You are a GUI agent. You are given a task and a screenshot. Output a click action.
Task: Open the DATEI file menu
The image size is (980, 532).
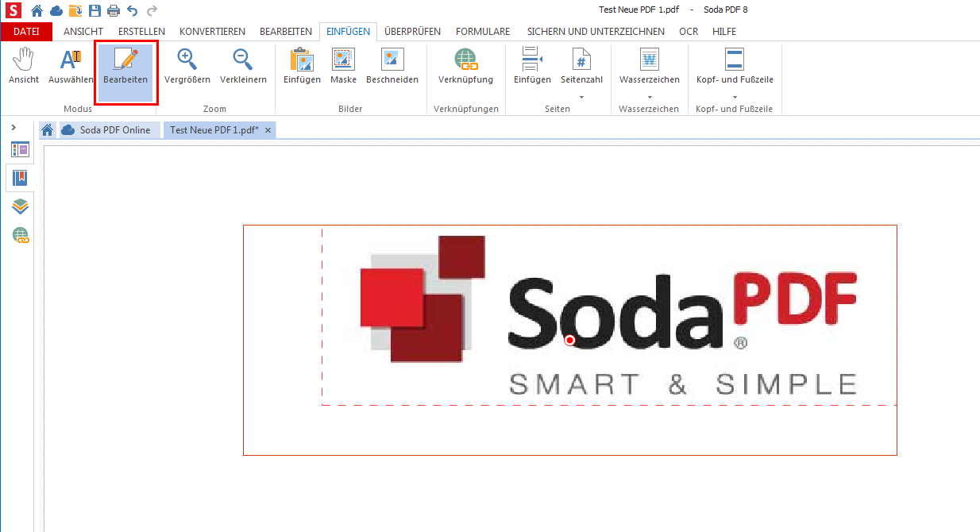pyautogui.click(x=26, y=32)
